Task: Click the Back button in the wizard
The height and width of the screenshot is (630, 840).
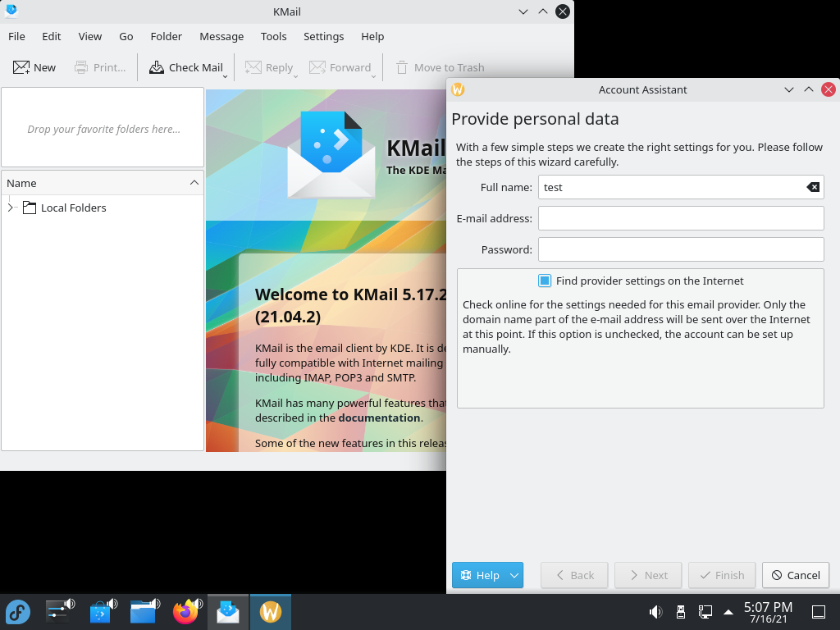Action: pyautogui.click(x=574, y=575)
